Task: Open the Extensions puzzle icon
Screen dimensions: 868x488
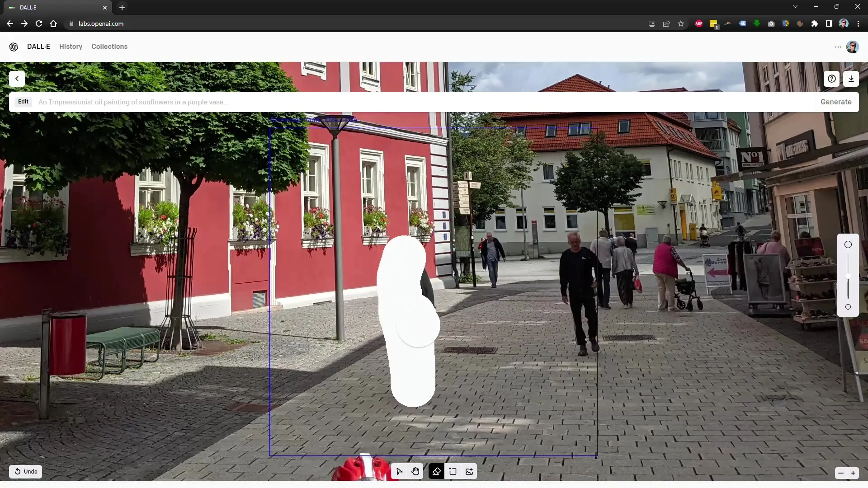Action: point(815,23)
